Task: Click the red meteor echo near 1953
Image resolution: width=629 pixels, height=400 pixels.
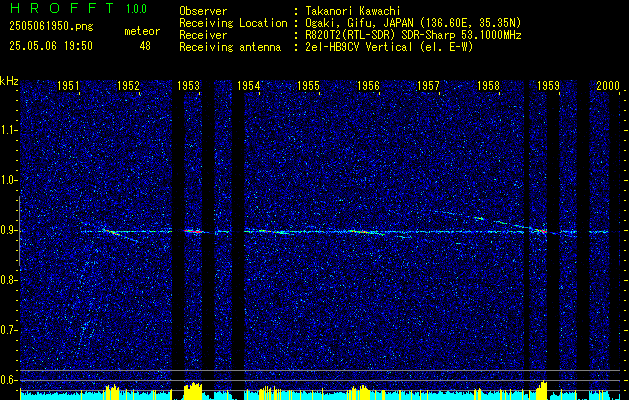Action: 193,231
